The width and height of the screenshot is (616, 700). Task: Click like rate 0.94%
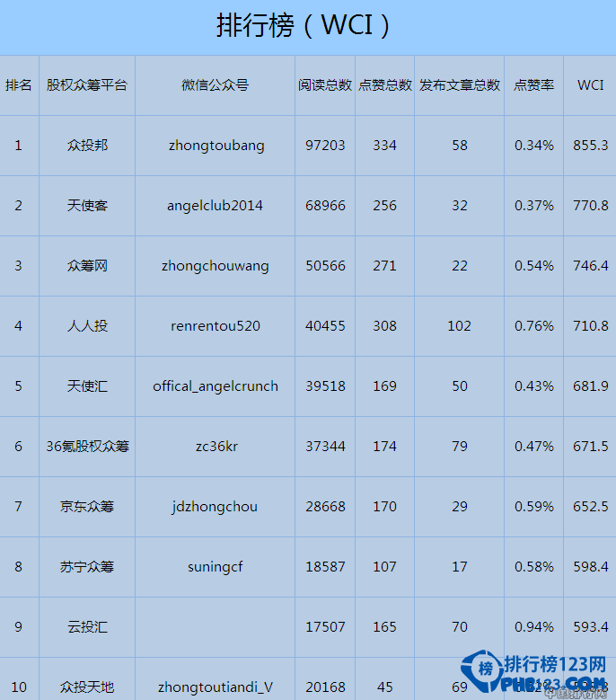pos(534,627)
